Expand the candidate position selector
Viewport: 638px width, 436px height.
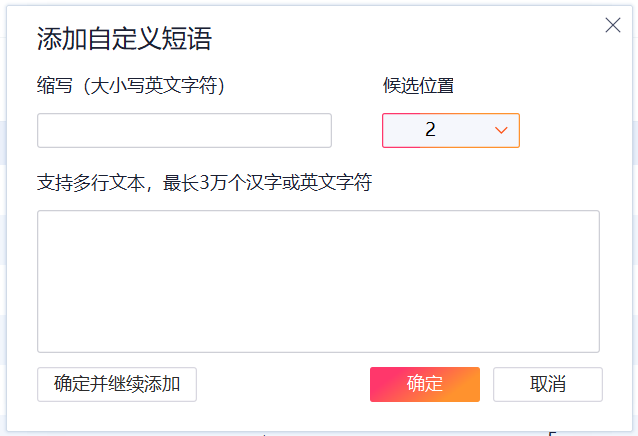[451, 130]
